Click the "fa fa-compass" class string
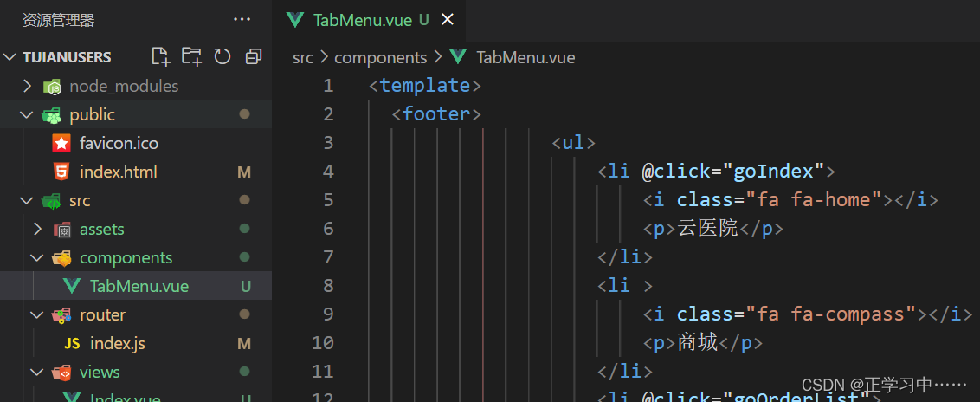Image resolution: width=980 pixels, height=402 pixels. tap(830, 314)
